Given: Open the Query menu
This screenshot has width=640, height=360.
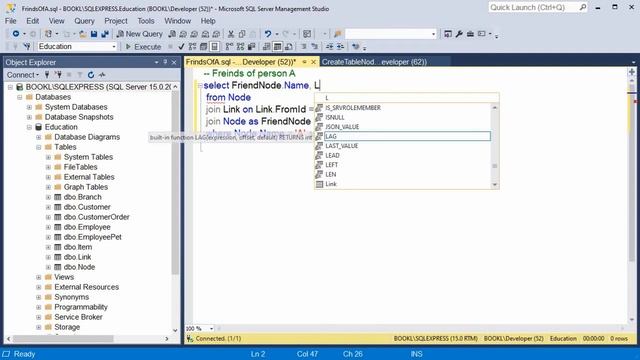Looking at the screenshot, I should 84,21.
